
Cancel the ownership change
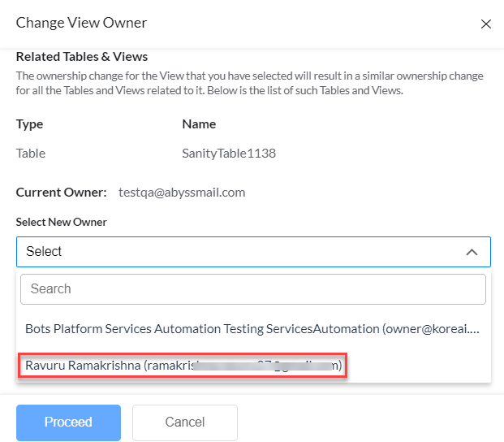(184, 422)
